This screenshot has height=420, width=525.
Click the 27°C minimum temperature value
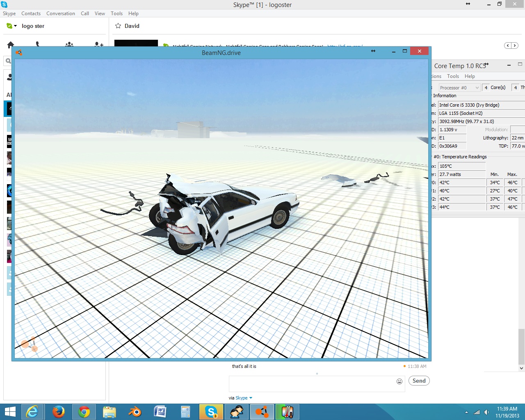[495, 191]
